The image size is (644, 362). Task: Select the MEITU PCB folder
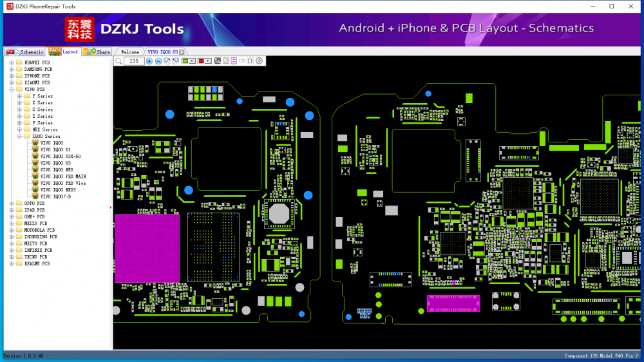(x=35, y=243)
